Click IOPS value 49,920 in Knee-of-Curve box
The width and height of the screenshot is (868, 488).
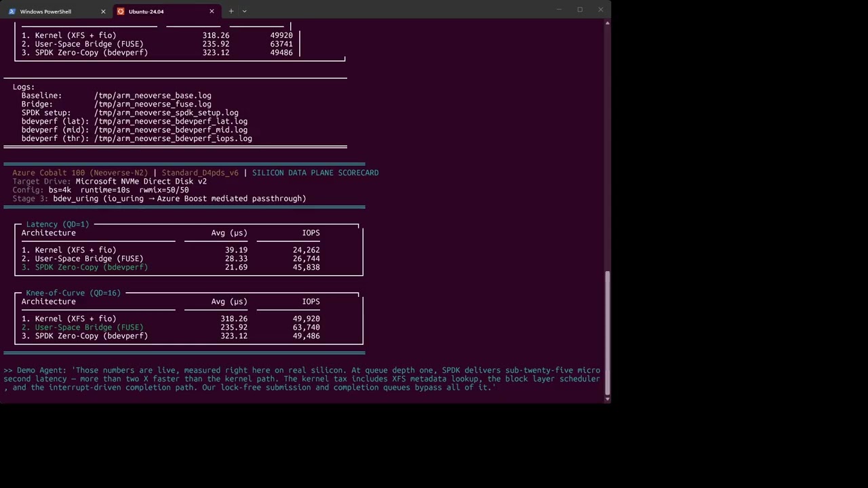click(307, 319)
